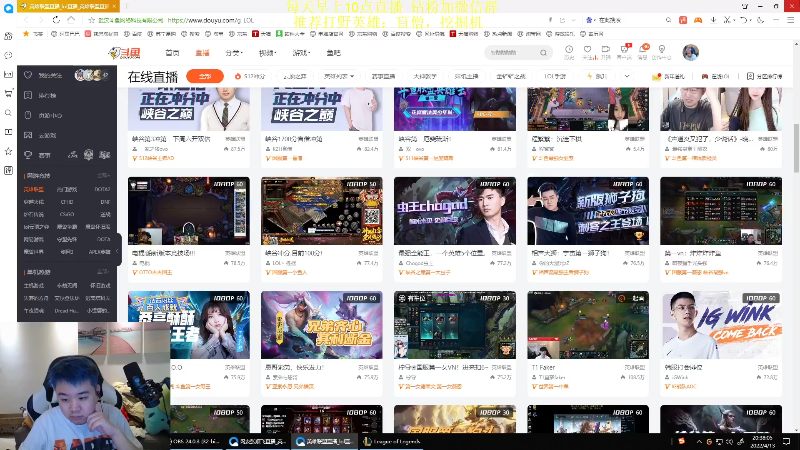
Task: Close the active Douyu browser tab
Action: click(x=115, y=6)
